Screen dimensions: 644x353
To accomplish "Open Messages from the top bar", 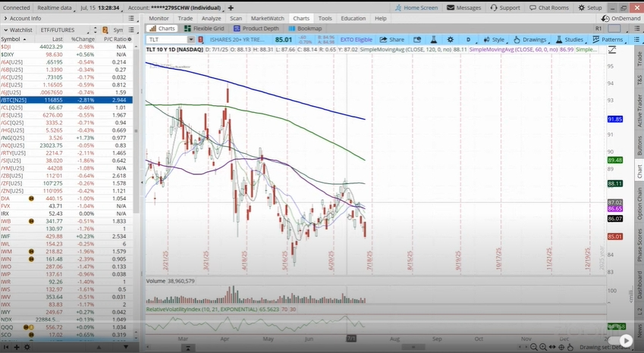I will click(x=463, y=8).
